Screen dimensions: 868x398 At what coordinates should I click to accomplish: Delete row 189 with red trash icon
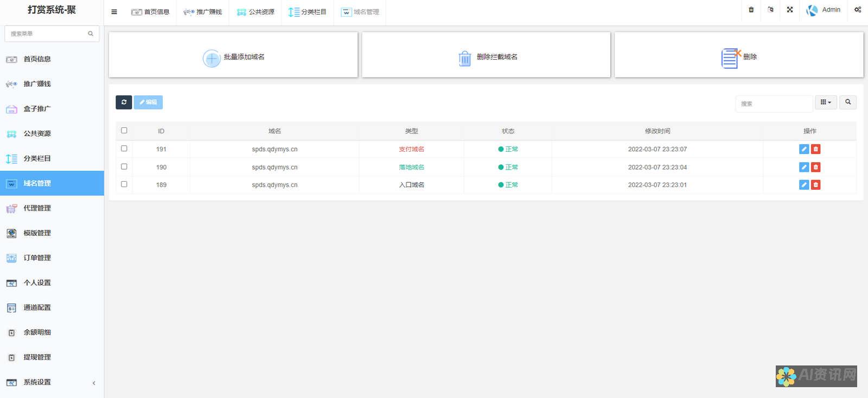pyautogui.click(x=815, y=185)
